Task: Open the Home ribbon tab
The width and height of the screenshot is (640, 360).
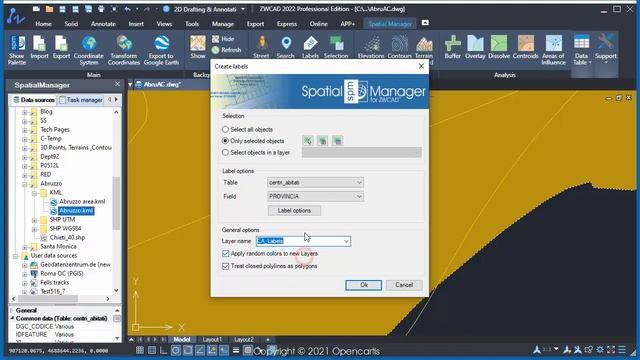Action: [43, 24]
